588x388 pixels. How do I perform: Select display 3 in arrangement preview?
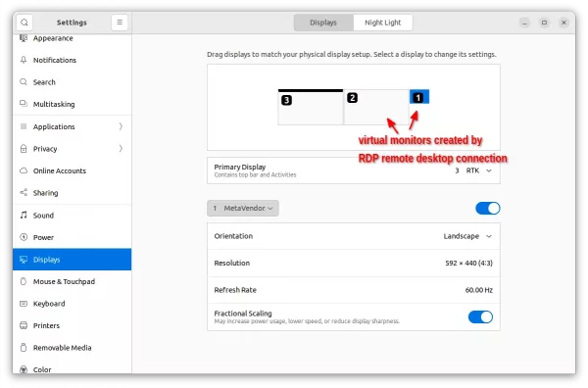[x=311, y=107]
